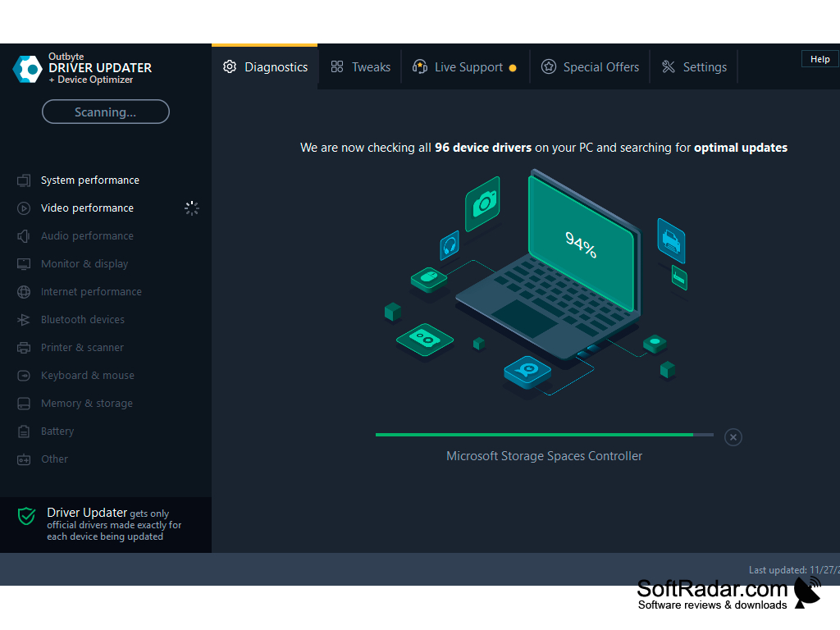Click the Memory & storage drive icon
840x630 pixels.
[x=24, y=404]
